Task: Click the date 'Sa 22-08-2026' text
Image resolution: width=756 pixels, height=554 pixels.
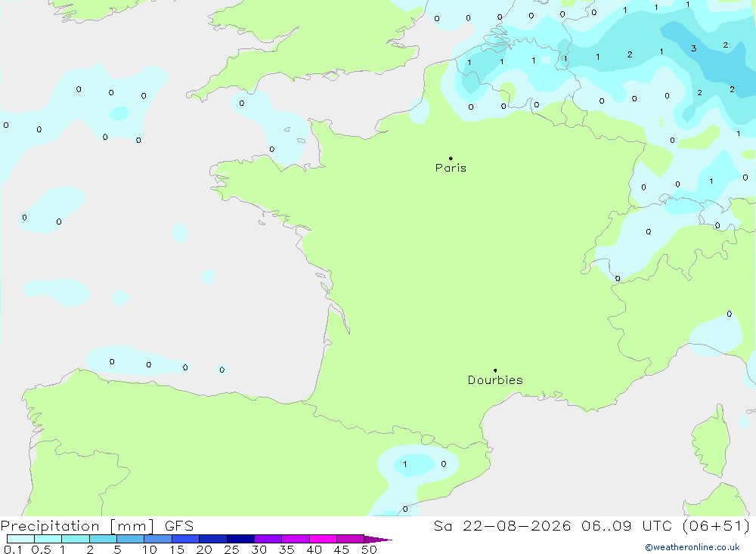Action: pos(502,526)
